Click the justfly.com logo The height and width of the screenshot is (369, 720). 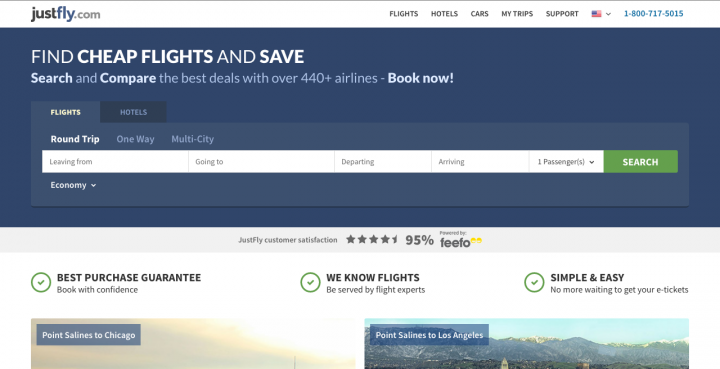66,14
